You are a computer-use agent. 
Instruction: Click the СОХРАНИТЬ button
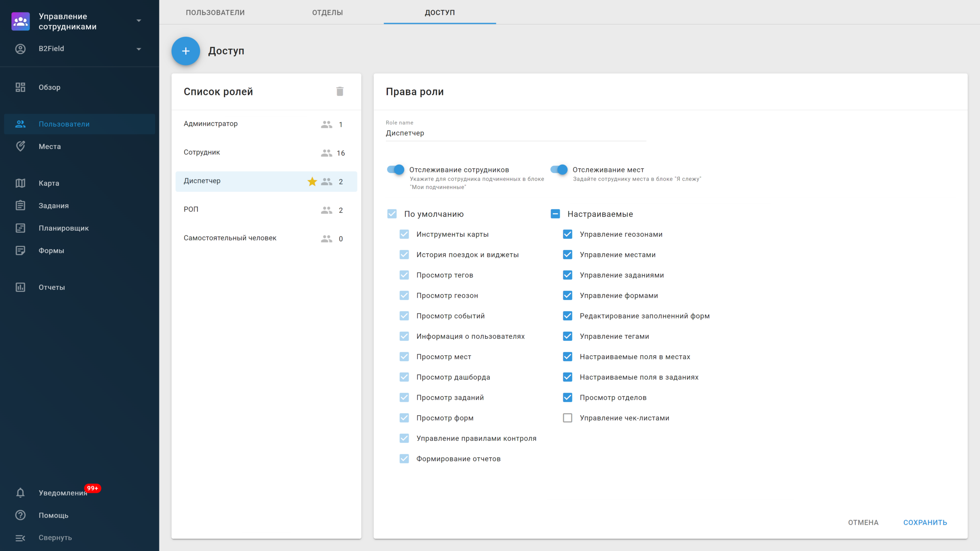(925, 523)
